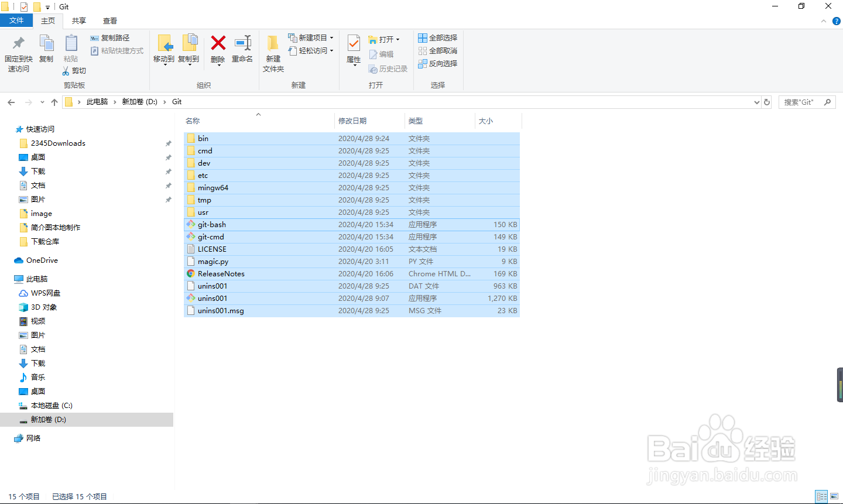Select the unins001.msg file
Viewport: 843px width, 504px height.
coord(352,311)
